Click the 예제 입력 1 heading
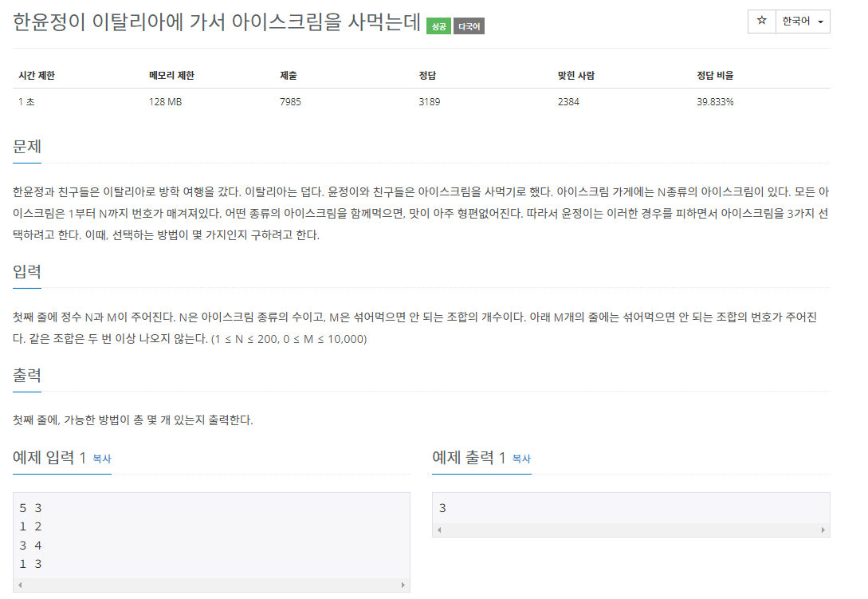 click(x=49, y=458)
